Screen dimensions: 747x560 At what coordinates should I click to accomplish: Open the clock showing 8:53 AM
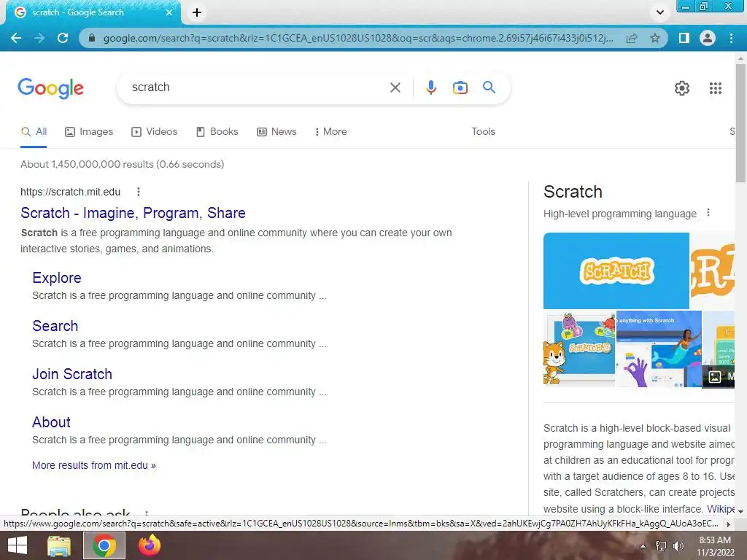[715, 546]
